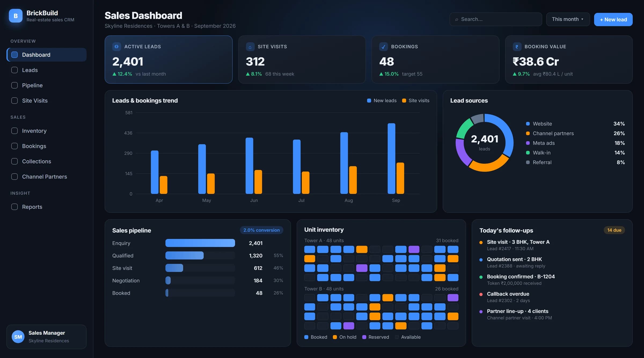The width and height of the screenshot is (644, 358).
Task: Toggle New leads legend in trend chart
Action: (382, 101)
